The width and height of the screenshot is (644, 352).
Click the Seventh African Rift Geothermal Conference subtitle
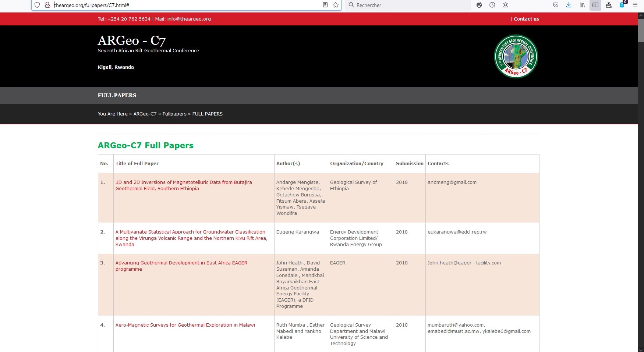148,51
